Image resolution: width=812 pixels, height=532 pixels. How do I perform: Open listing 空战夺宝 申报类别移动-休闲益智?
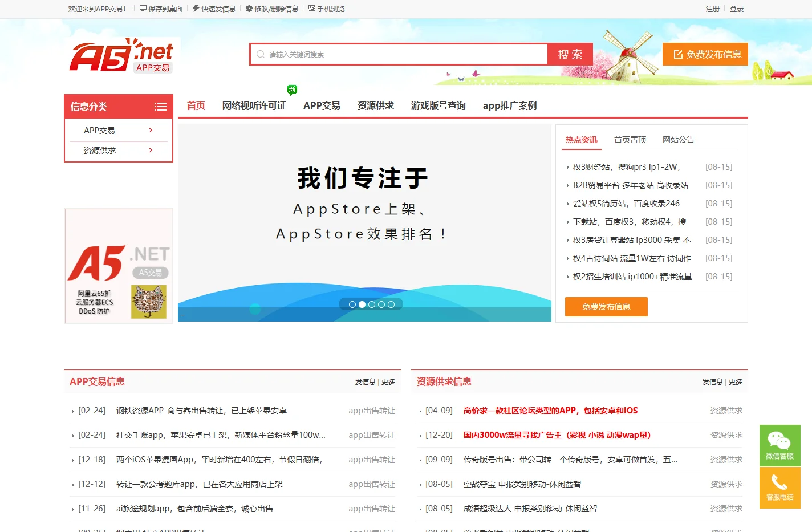pos(522,484)
